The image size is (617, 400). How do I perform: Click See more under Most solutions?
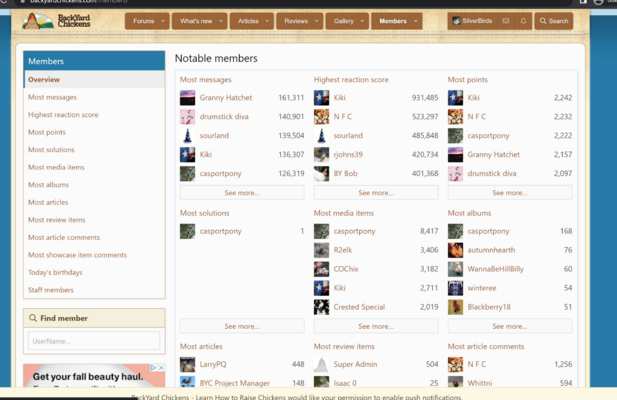coord(242,326)
